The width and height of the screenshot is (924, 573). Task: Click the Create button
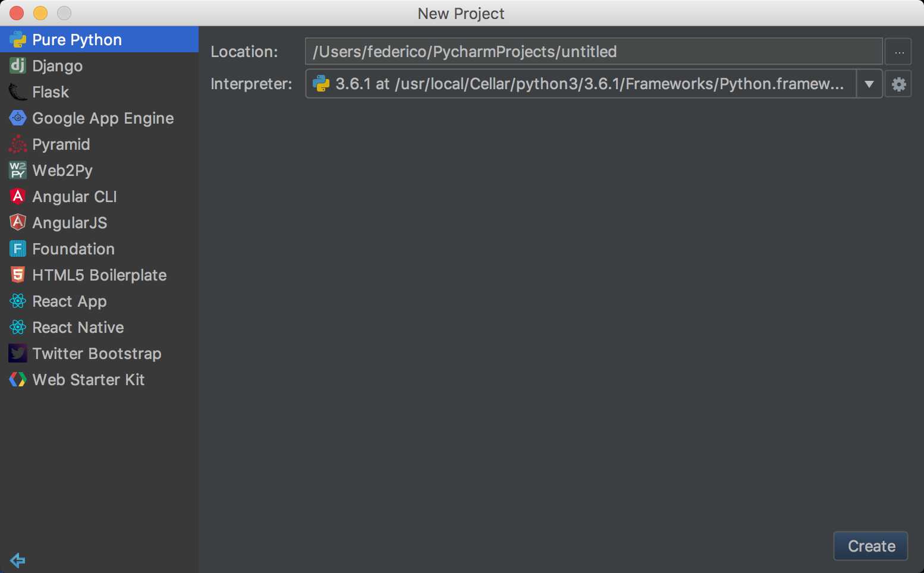871,546
